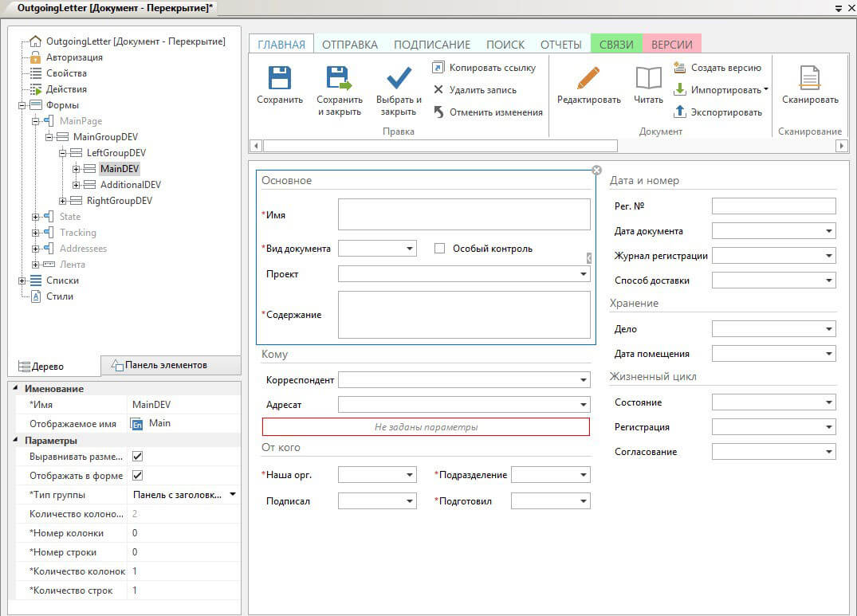Collapse the Параметры property section

point(15,440)
